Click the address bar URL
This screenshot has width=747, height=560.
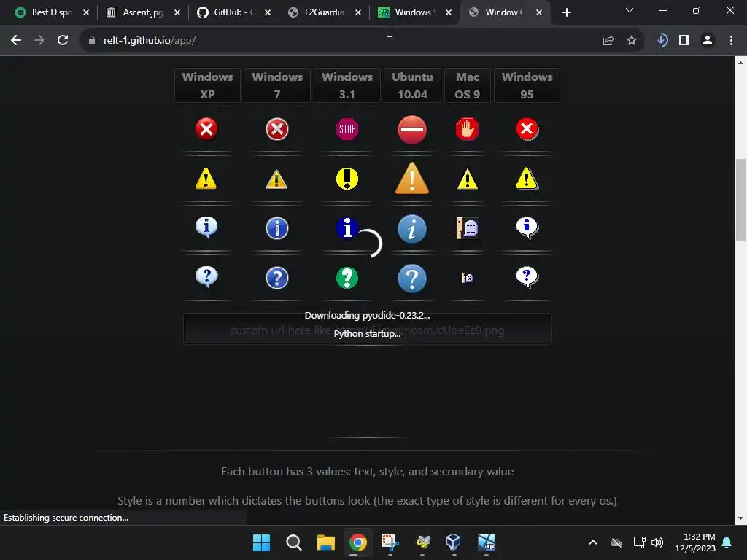pyautogui.click(x=150, y=41)
